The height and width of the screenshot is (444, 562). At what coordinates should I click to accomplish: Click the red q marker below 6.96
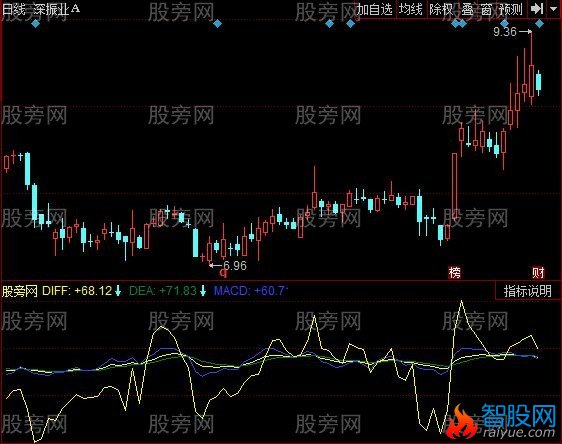tap(224, 274)
